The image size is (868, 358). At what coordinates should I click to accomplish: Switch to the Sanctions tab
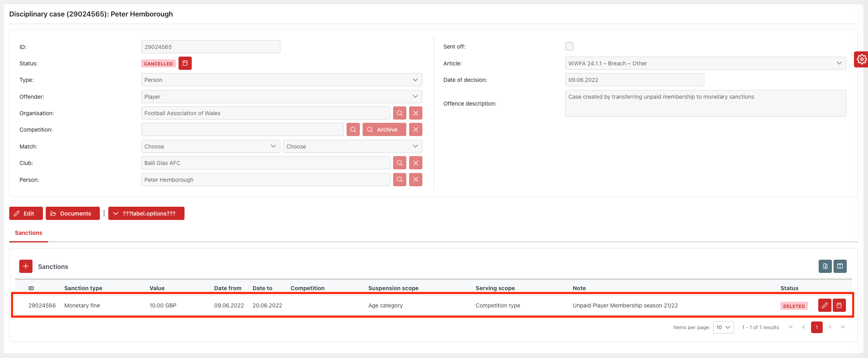(28, 233)
